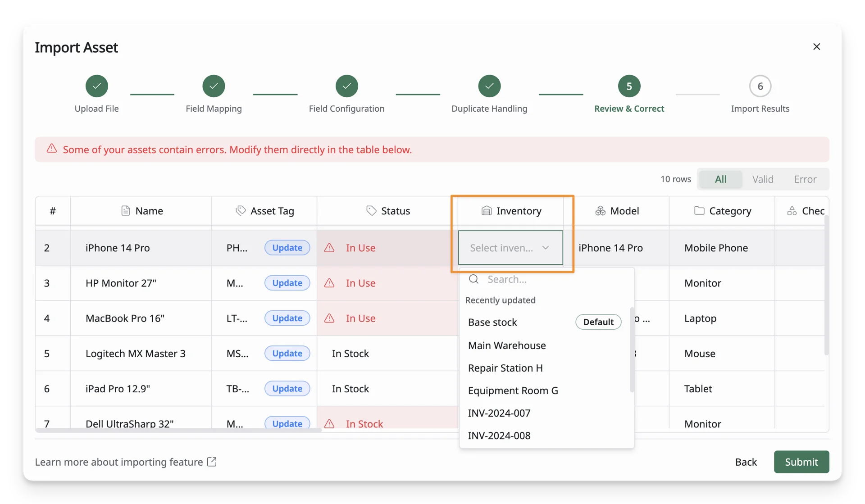The width and height of the screenshot is (865, 504).
Task: Click the Model column header icon
Action: pos(600,210)
